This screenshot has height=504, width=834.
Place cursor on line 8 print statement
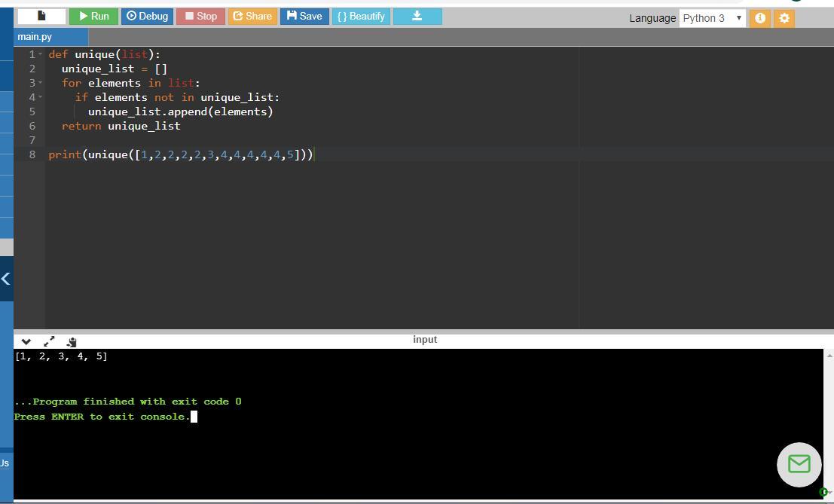tap(181, 154)
